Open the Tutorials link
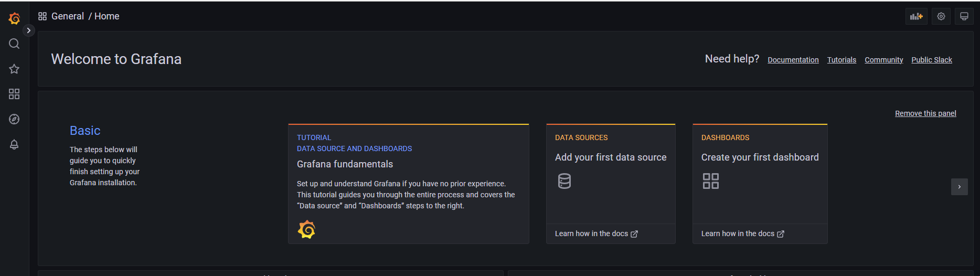 point(841,60)
